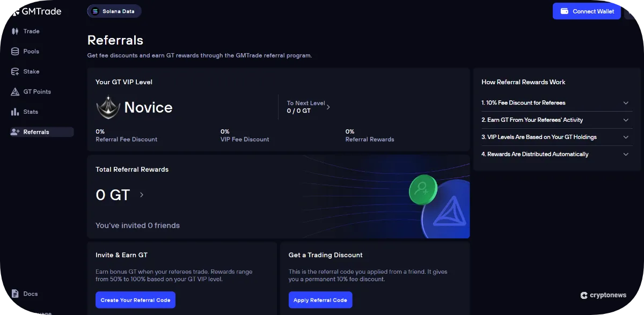Click the Referral Fee Discount label
The height and width of the screenshot is (315, 644).
click(x=127, y=139)
